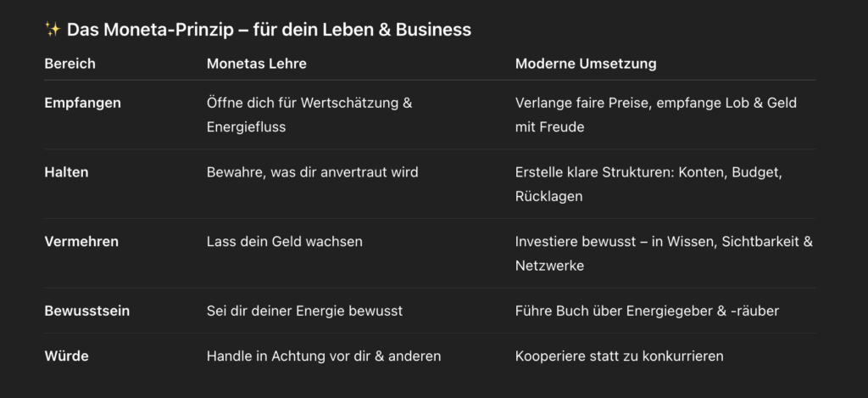Image resolution: width=868 pixels, height=398 pixels.
Task: Click the cell 'Bewahre, was dir anvertraut wird'
Action: click(312, 172)
